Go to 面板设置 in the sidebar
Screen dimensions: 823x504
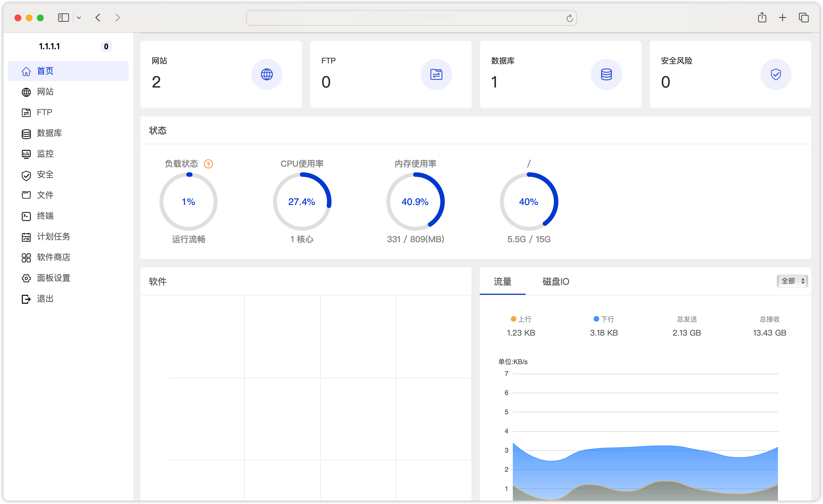tap(53, 278)
